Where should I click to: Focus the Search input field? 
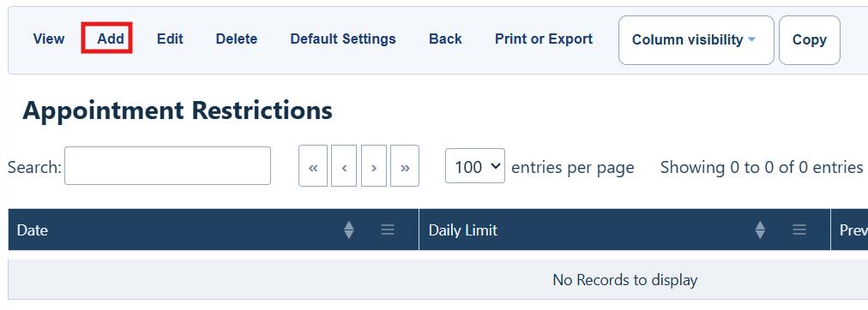tap(167, 166)
